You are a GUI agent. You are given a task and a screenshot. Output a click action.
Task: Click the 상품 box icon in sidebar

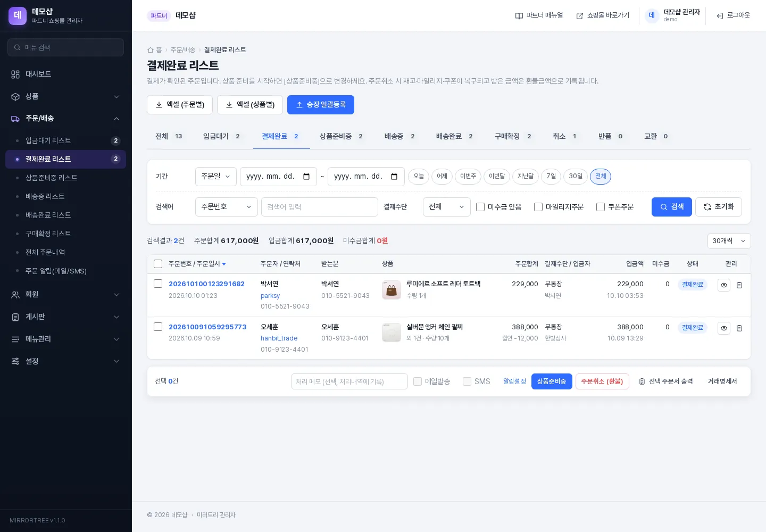(15, 97)
